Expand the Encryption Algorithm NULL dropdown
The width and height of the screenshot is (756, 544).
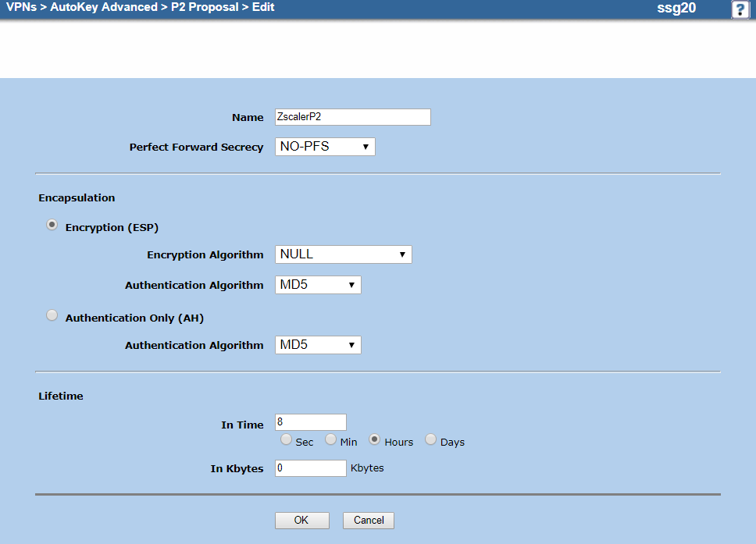(x=343, y=254)
